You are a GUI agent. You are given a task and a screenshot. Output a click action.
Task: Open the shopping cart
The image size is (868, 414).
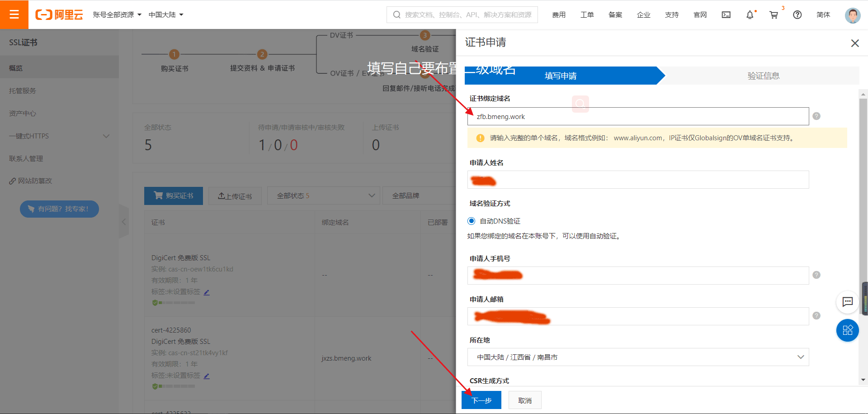pyautogui.click(x=774, y=15)
